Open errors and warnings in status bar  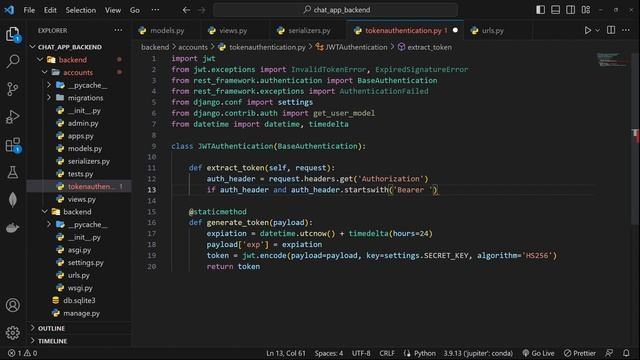[22, 353]
